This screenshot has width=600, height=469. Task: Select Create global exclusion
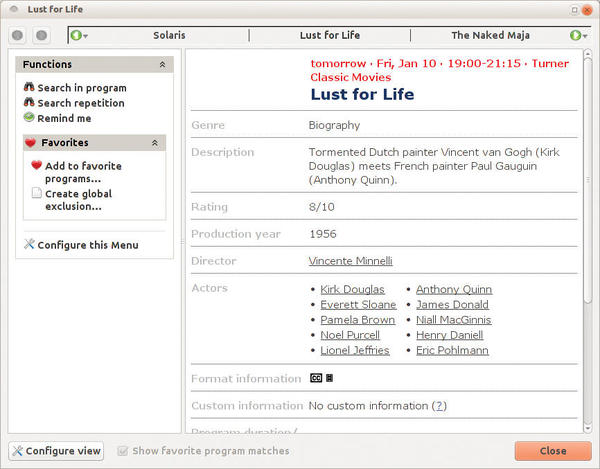click(x=78, y=200)
